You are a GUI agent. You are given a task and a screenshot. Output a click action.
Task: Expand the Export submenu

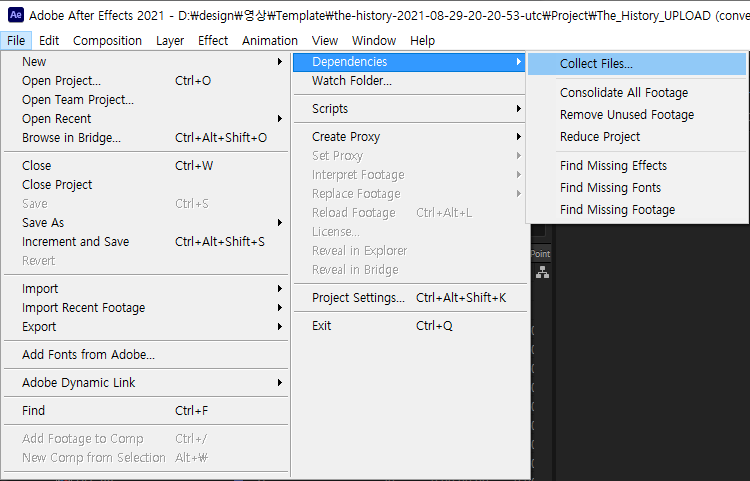[x=146, y=327]
